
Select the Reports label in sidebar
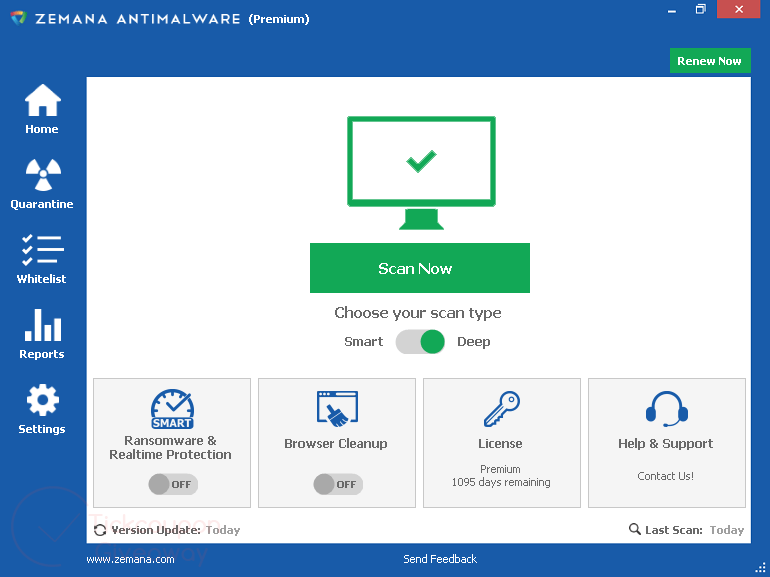[x=42, y=354]
